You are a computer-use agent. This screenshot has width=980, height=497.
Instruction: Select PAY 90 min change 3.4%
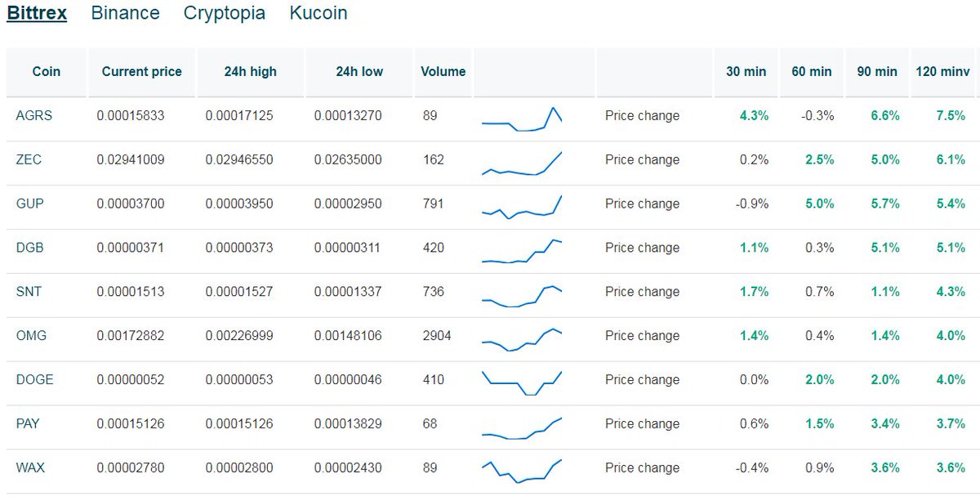[885, 425]
